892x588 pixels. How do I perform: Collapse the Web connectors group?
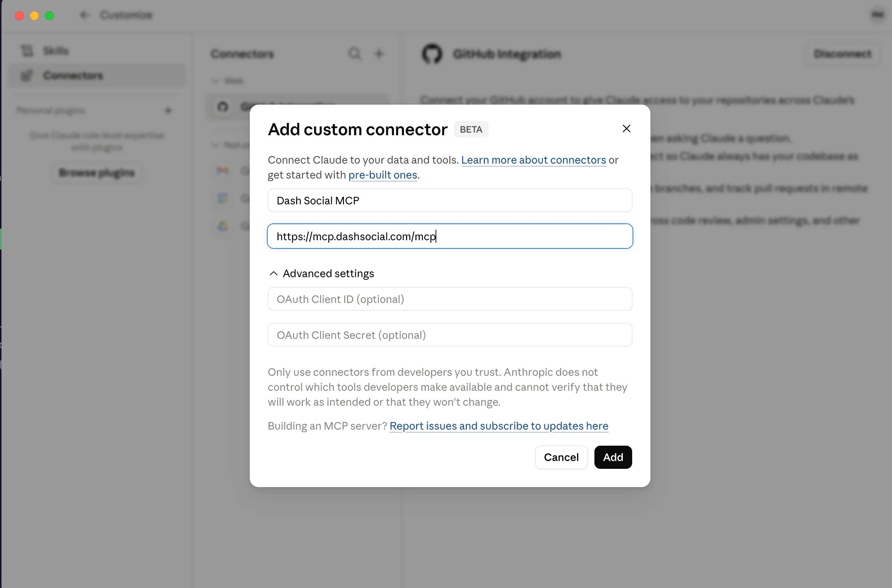215,81
